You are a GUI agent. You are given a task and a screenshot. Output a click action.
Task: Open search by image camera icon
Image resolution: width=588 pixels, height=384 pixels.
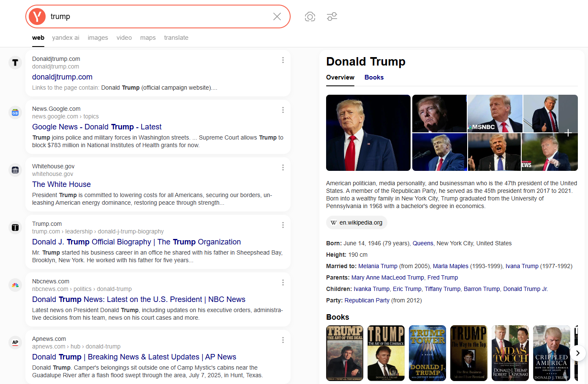point(310,16)
